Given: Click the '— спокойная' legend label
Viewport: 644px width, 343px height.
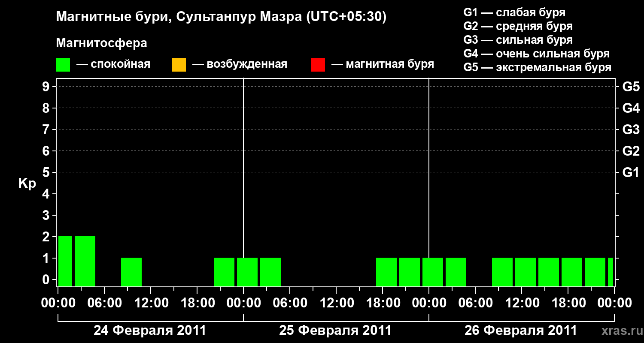Looking at the screenshot, I should click(x=113, y=64).
